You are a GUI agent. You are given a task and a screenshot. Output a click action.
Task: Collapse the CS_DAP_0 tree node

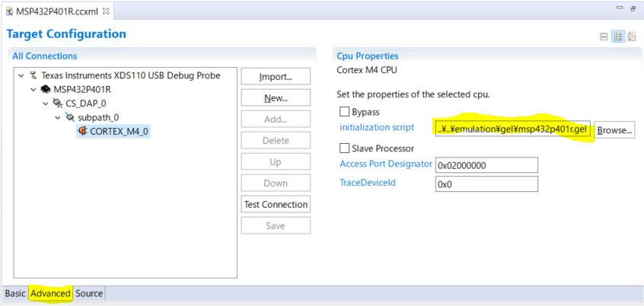[x=45, y=104]
